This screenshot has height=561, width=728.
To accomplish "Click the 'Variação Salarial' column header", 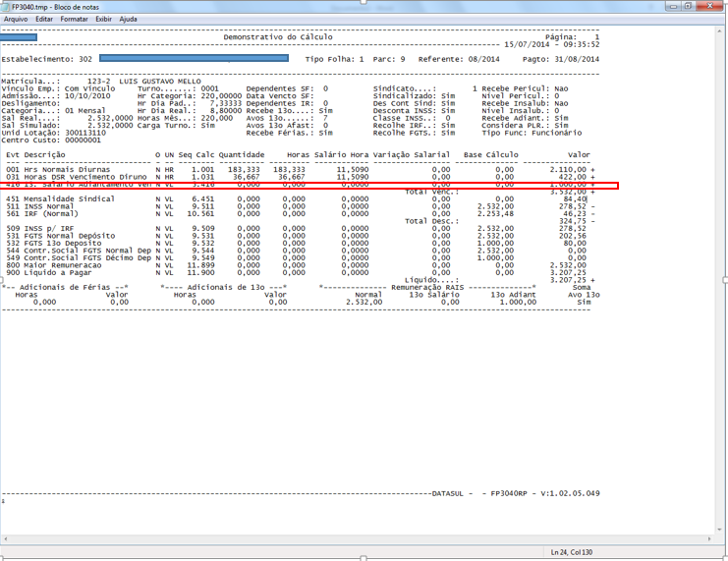I will click(412, 154).
